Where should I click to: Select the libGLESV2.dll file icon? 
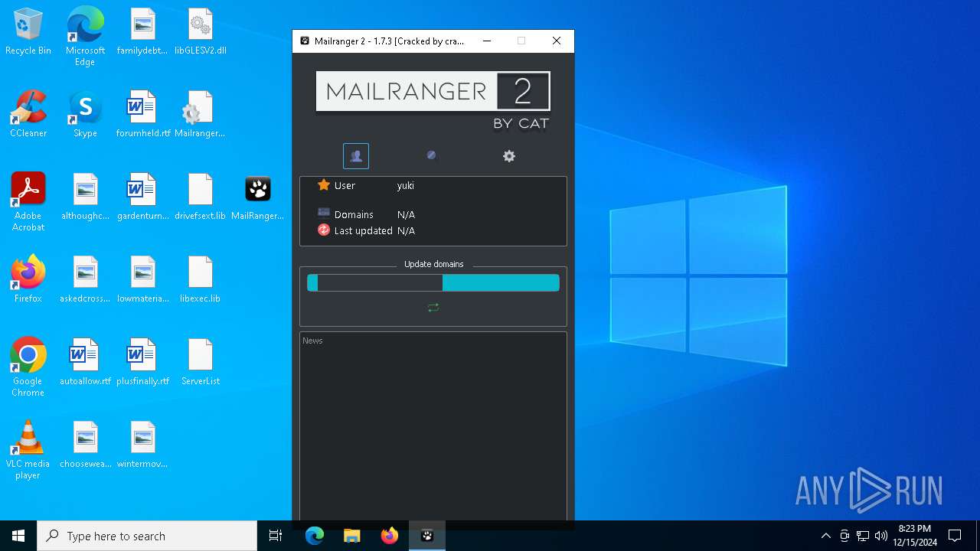point(201,32)
